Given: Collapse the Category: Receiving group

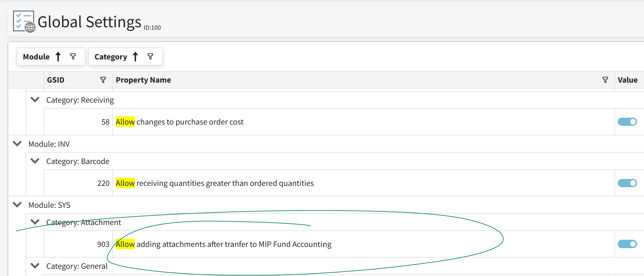Looking at the screenshot, I should click(x=35, y=100).
